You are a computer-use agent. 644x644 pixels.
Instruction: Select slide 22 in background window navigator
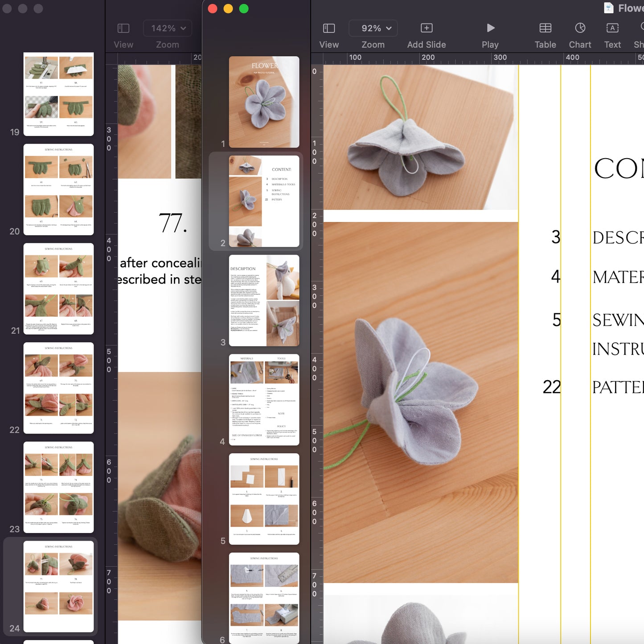pos(58,388)
